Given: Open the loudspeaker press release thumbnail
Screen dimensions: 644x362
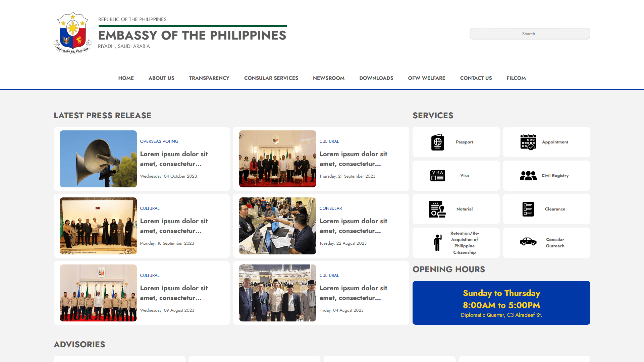Looking at the screenshot, I should click(98, 159).
